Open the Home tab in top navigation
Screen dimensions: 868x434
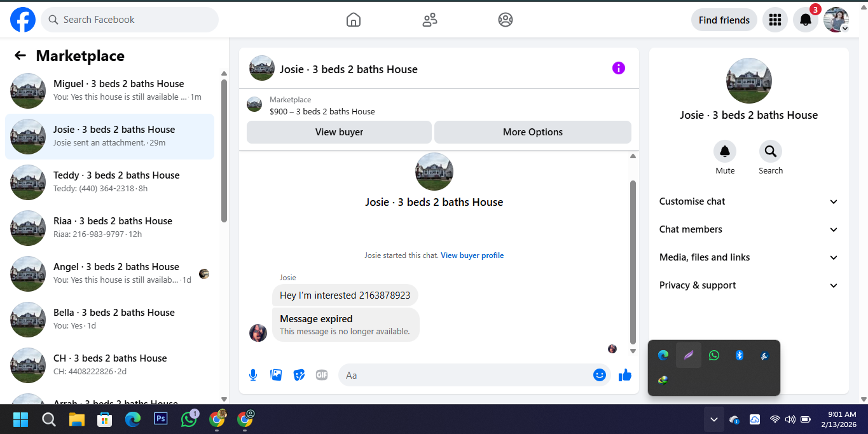pyautogui.click(x=354, y=20)
